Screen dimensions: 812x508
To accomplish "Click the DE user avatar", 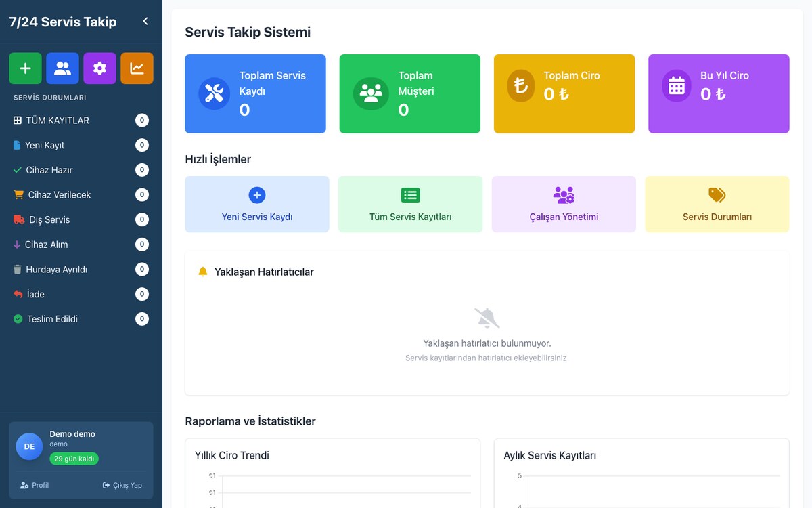I will 29,446.
